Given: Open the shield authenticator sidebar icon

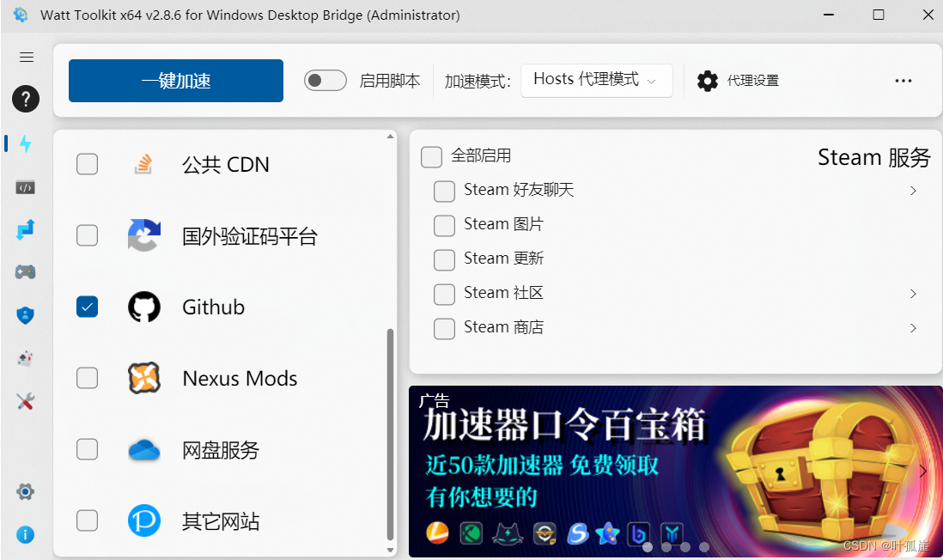Looking at the screenshot, I should pos(25,315).
